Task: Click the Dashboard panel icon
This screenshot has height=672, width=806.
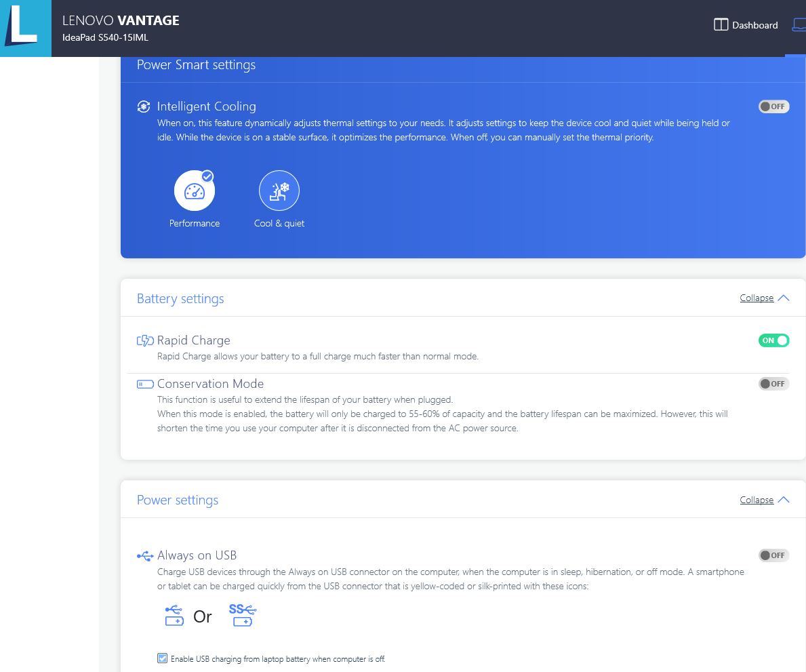Action: tap(721, 25)
